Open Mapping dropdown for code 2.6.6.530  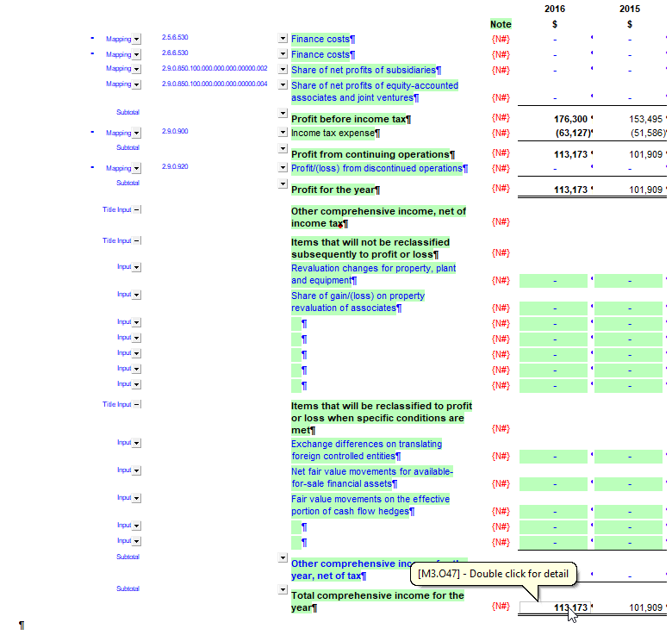tap(136, 55)
